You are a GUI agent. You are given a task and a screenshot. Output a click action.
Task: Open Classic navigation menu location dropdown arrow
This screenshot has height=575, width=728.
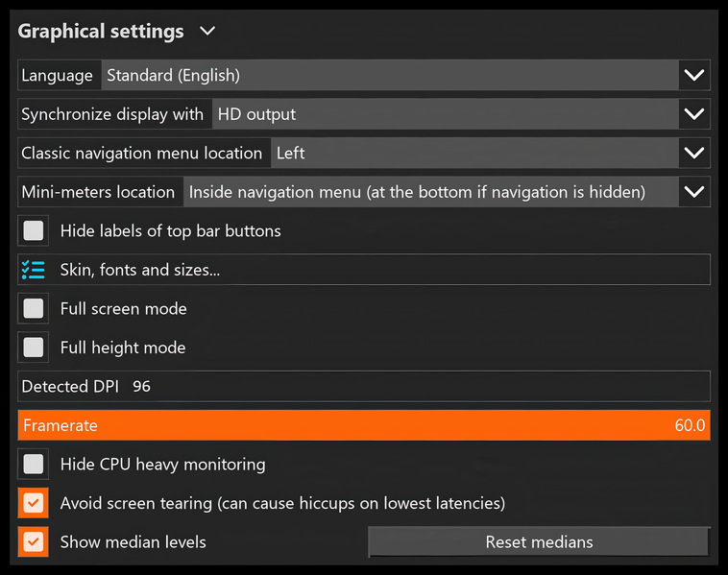coord(693,153)
